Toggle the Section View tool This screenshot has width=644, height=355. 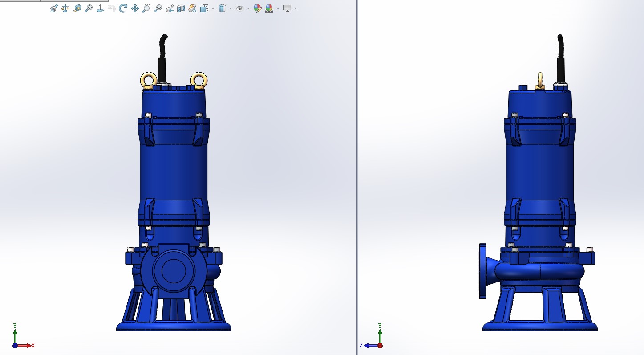(181, 8)
